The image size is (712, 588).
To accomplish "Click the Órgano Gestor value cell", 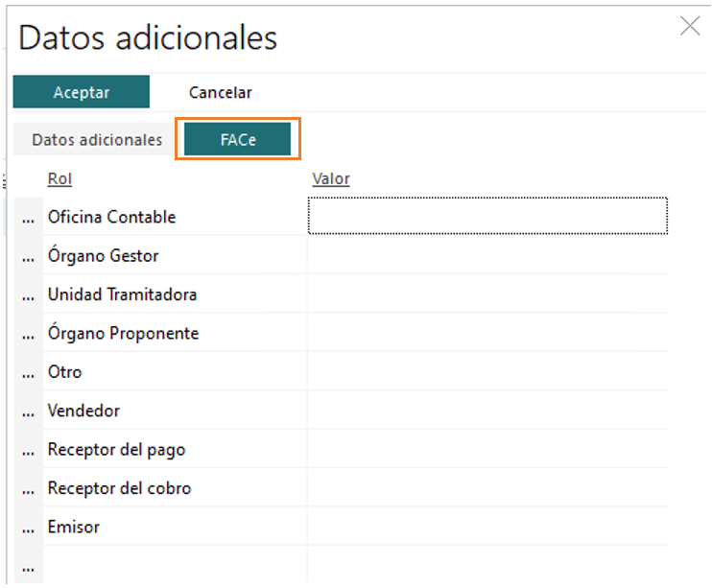I will (487, 255).
